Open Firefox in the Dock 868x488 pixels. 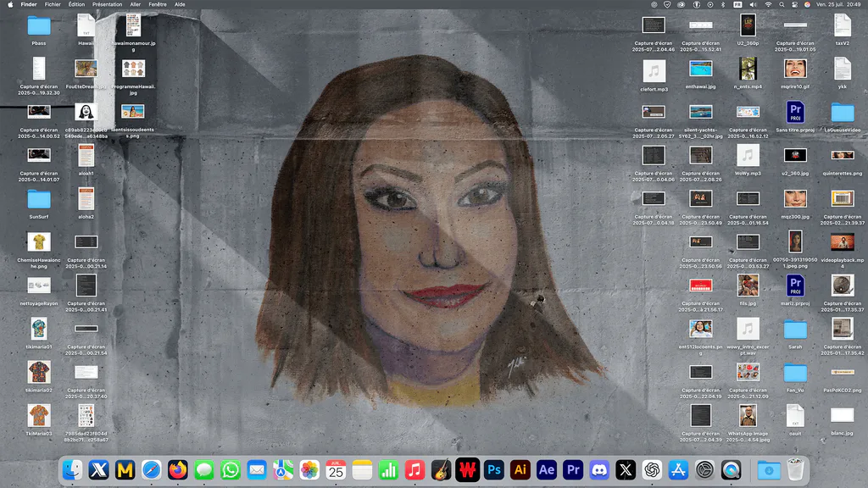tap(178, 470)
